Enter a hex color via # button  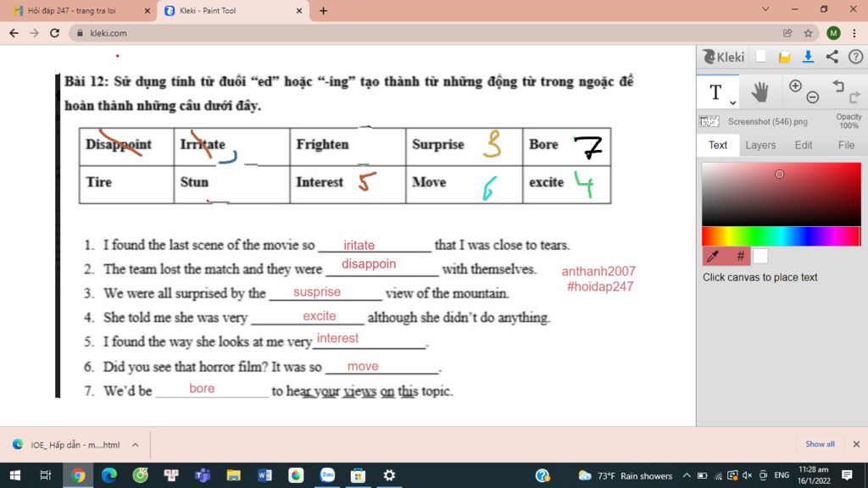pyautogui.click(x=739, y=256)
